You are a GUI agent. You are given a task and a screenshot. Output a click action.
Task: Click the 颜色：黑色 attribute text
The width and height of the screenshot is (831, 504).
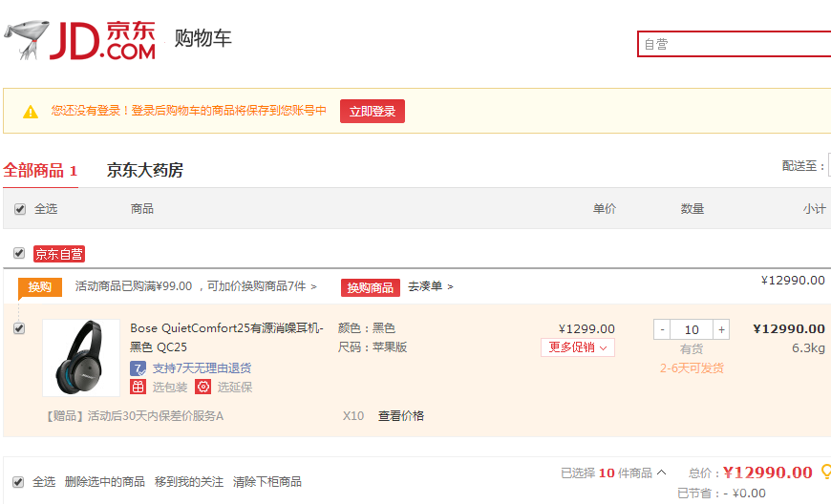click(367, 328)
